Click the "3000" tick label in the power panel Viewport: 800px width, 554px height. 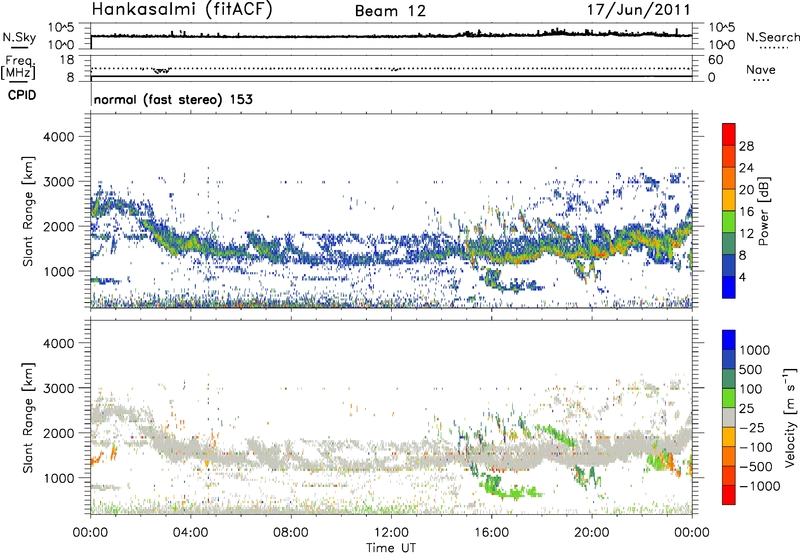(59, 182)
